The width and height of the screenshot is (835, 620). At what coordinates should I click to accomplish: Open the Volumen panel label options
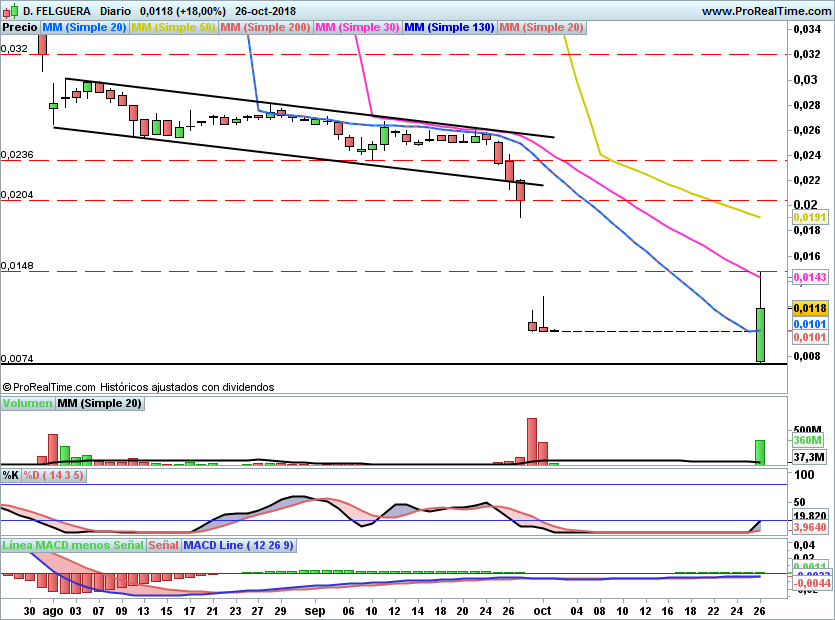[27, 403]
